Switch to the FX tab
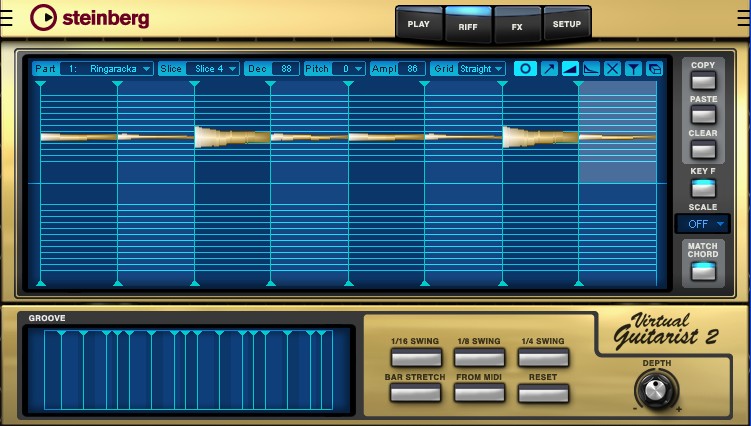The height and width of the screenshot is (426, 751). pyautogui.click(x=517, y=26)
